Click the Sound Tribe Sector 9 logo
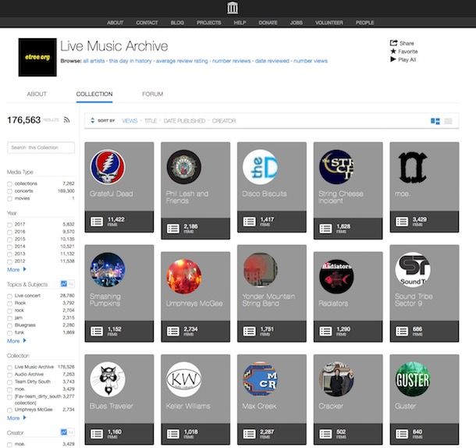 click(413, 270)
